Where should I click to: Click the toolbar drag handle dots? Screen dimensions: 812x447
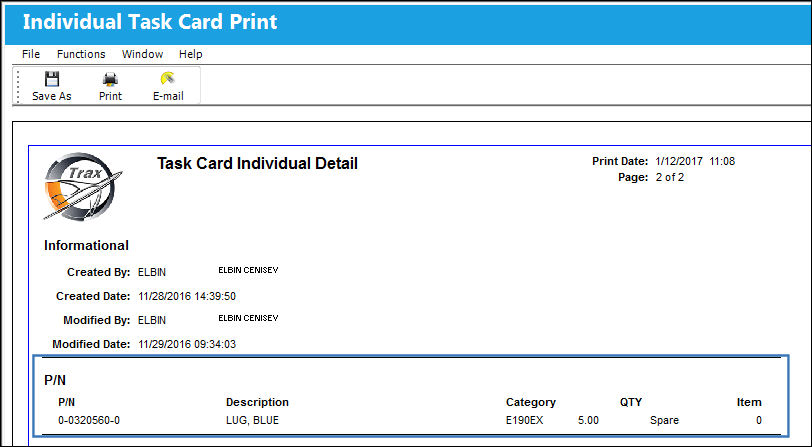[19, 86]
